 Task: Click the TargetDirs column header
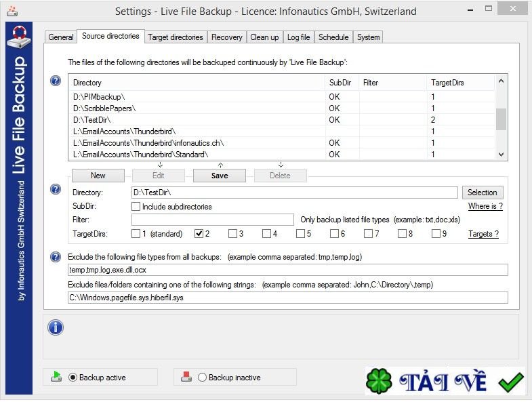coord(461,83)
